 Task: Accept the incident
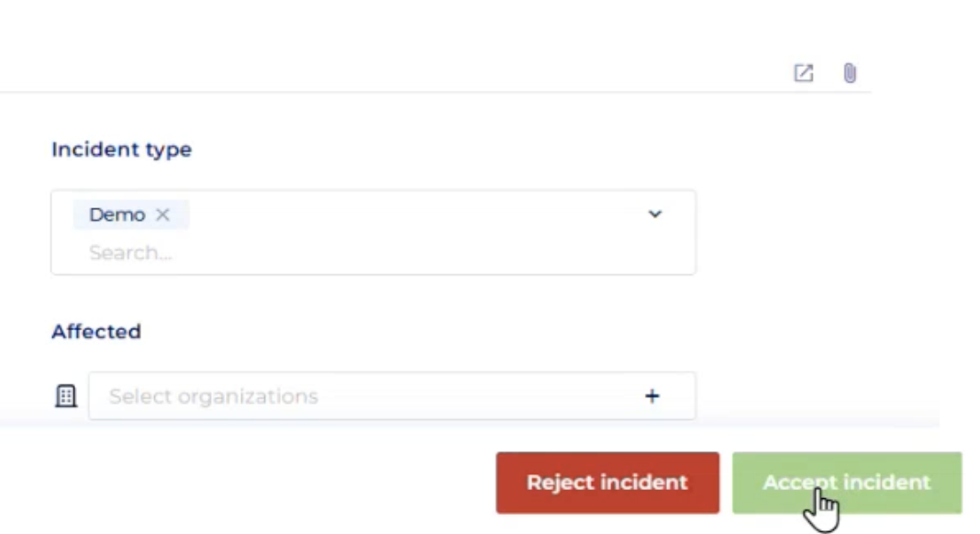pyautogui.click(x=846, y=483)
